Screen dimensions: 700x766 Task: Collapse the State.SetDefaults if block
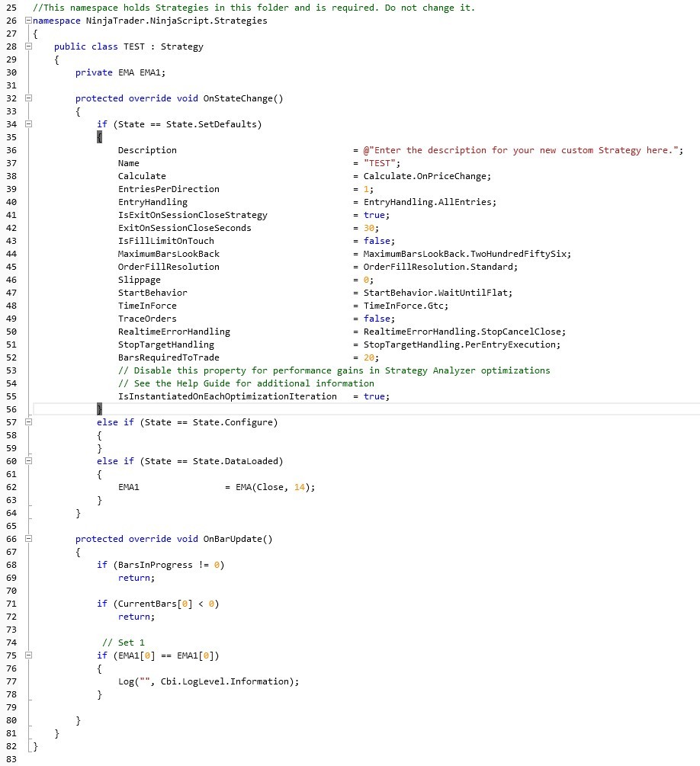pyautogui.click(x=28, y=124)
